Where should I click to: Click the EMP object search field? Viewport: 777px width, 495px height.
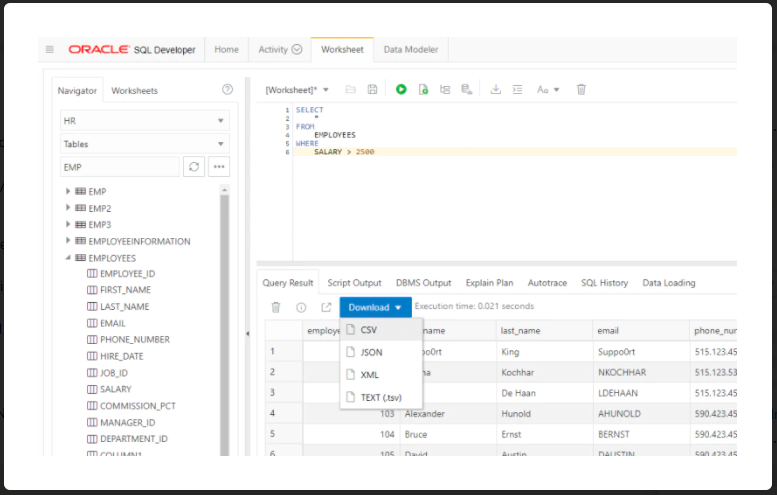coord(120,167)
